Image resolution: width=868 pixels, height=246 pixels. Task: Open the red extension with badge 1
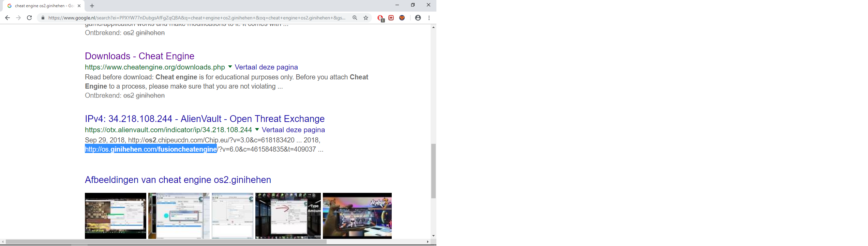tap(381, 18)
